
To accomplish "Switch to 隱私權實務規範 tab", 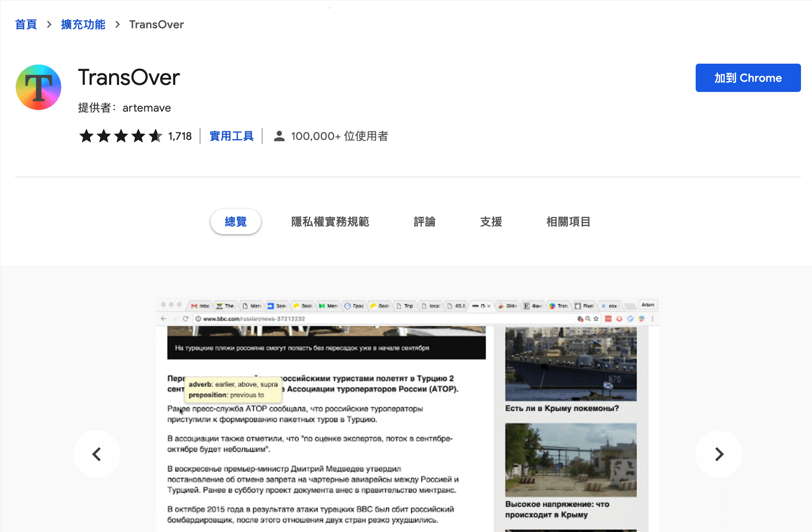I will point(330,222).
